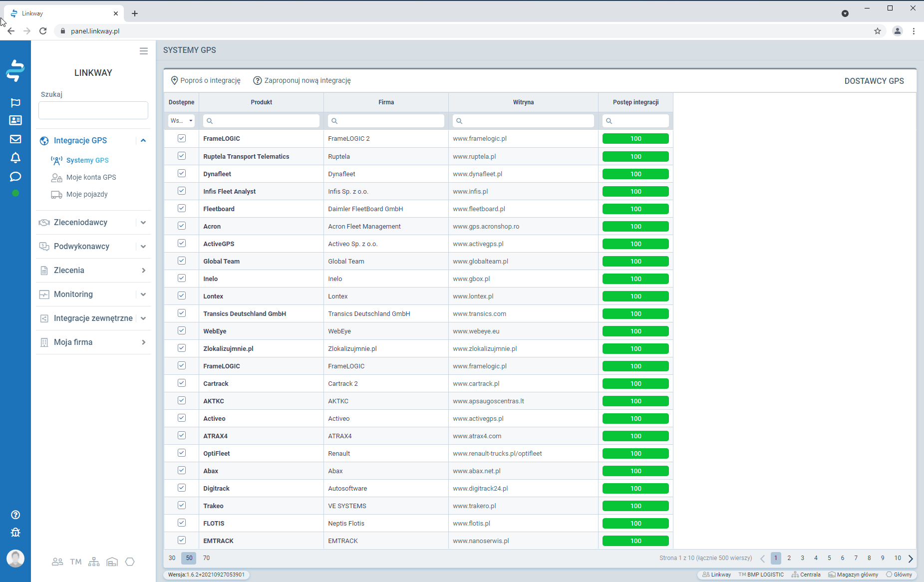This screenshot has width=924, height=582.
Task: Click the previous page left arrow
Action: point(763,559)
